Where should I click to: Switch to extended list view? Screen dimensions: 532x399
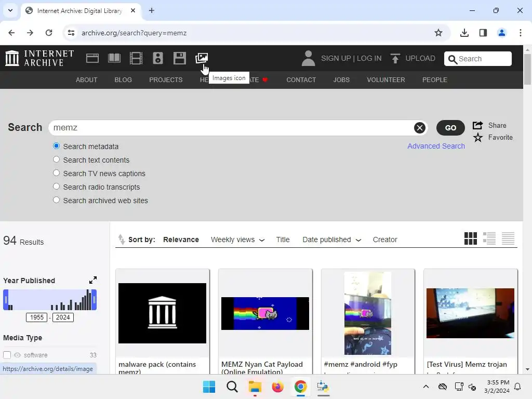pyautogui.click(x=489, y=238)
